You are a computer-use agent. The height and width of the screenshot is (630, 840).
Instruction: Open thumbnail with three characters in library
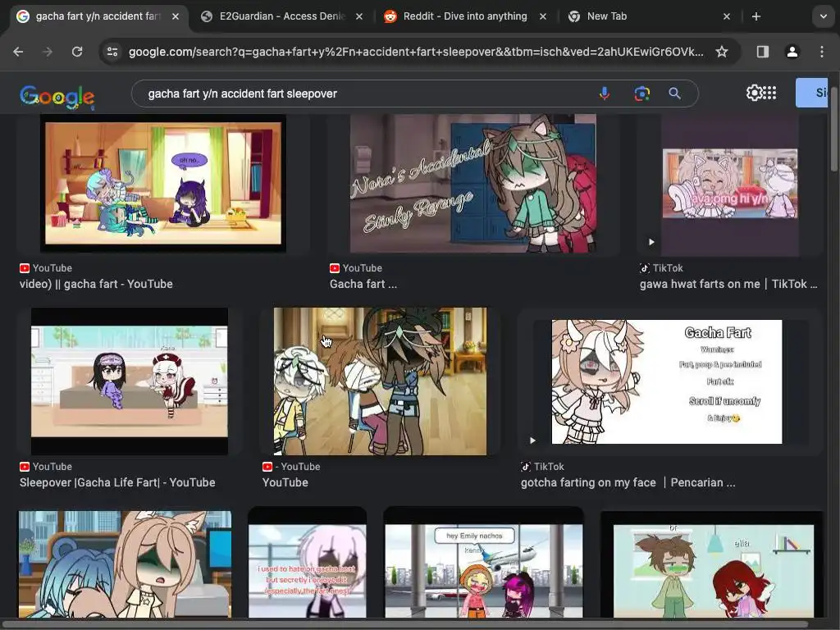tap(381, 381)
